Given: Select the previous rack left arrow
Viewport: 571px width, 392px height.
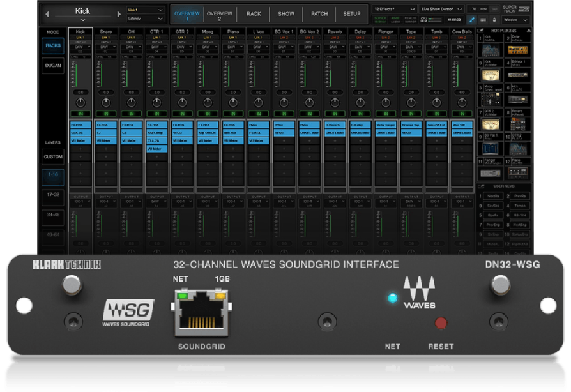Looking at the screenshot, I should [47, 14].
